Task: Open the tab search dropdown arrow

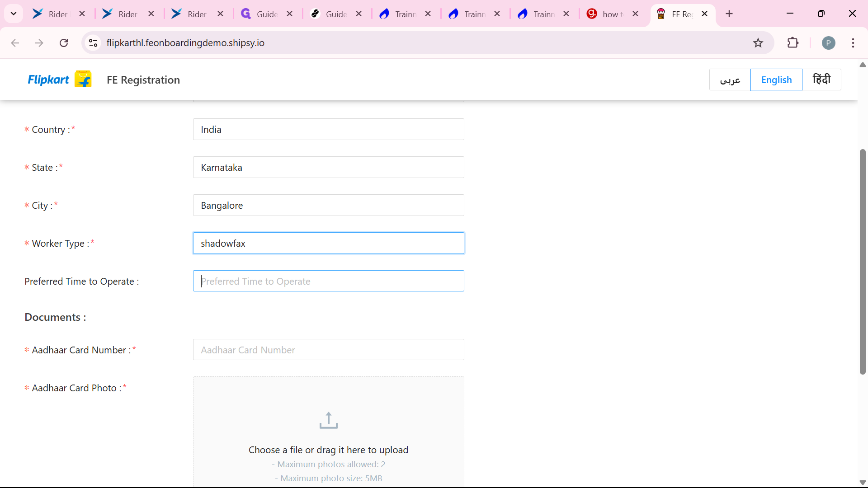Action: tap(14, 14)
